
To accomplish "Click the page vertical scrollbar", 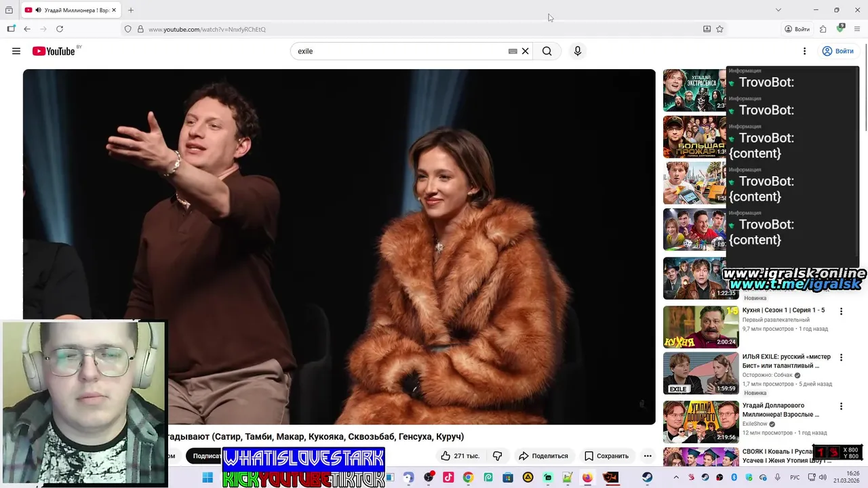I will [865, 88].
